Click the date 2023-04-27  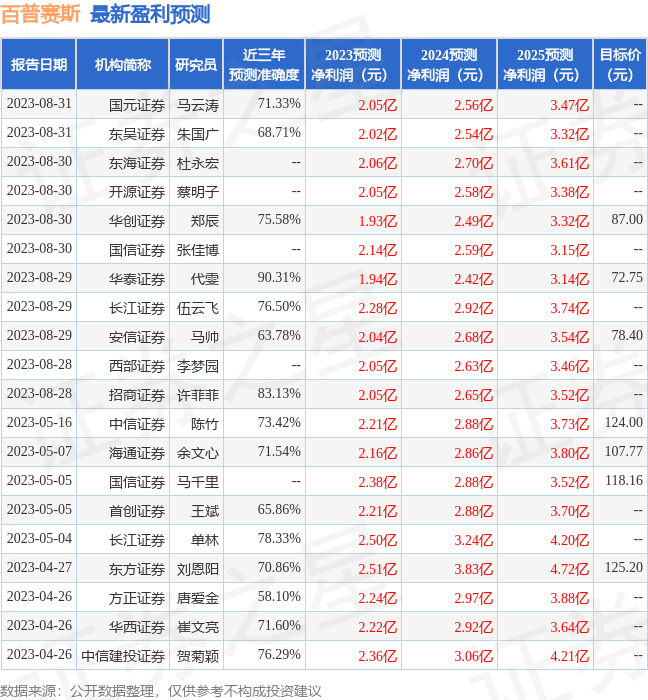(39, 567)
